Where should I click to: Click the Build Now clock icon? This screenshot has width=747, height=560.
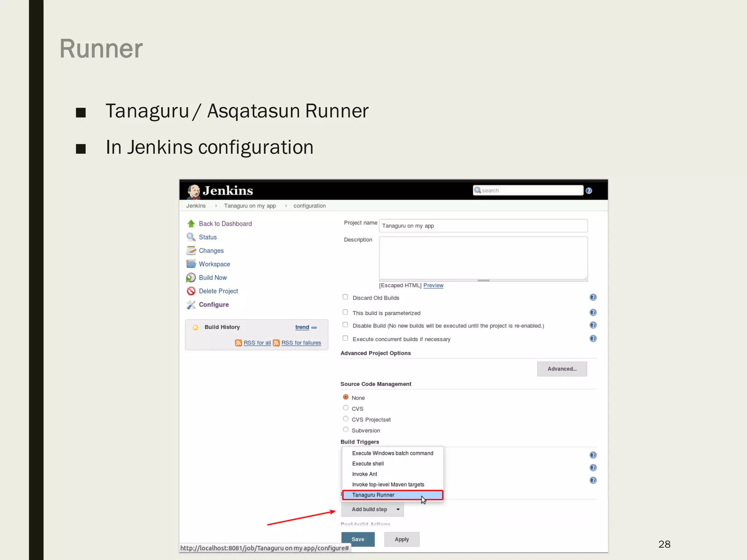(x=191, y=277)
